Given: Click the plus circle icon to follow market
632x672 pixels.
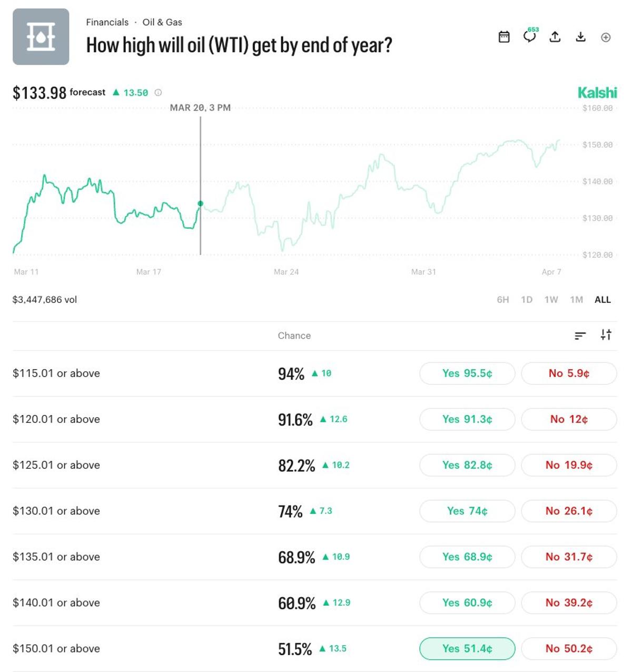Looking at the screenshot, I should coord(606,37).
